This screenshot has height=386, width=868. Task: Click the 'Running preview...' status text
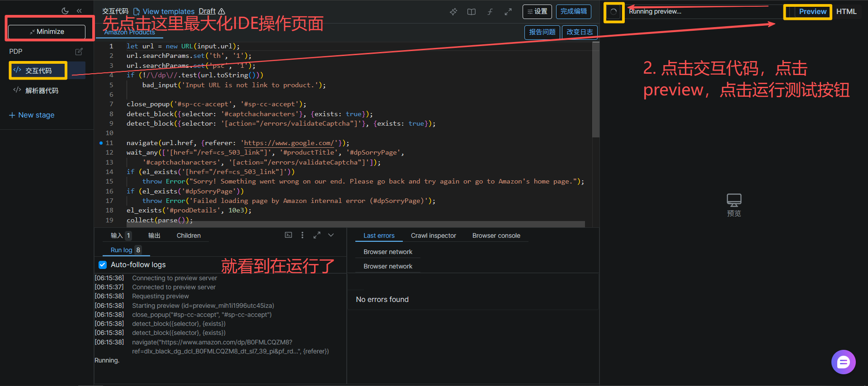pos(655,11)
